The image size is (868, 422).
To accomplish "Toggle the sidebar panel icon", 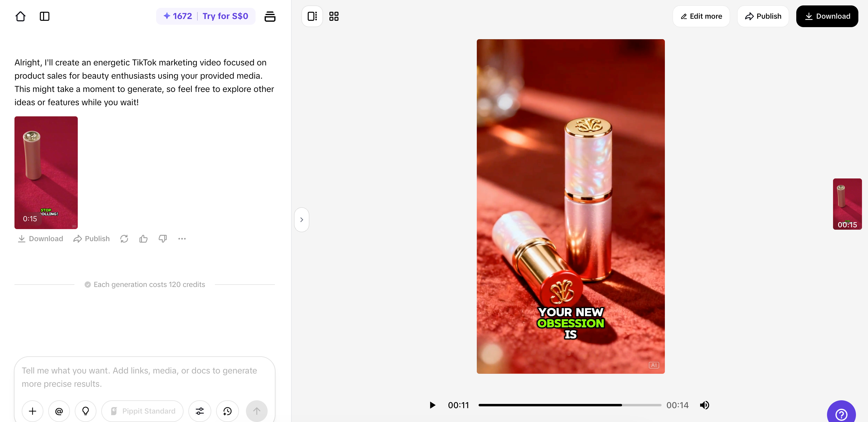I will 45,16.
